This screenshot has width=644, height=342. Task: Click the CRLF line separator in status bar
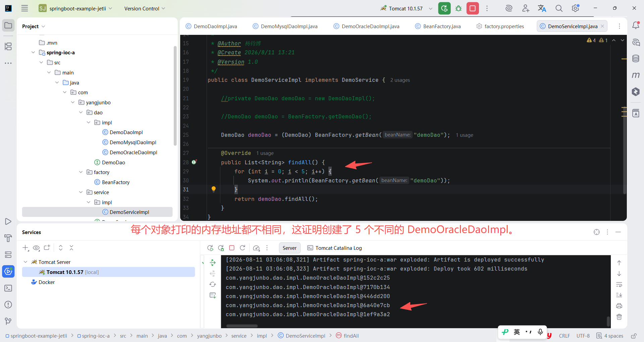click(x=565, y=336)
